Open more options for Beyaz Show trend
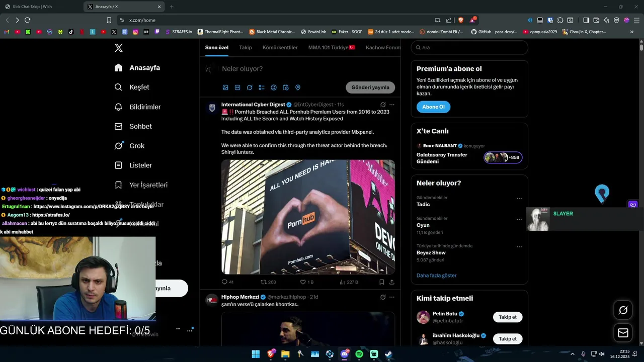 tap(519, 247)
